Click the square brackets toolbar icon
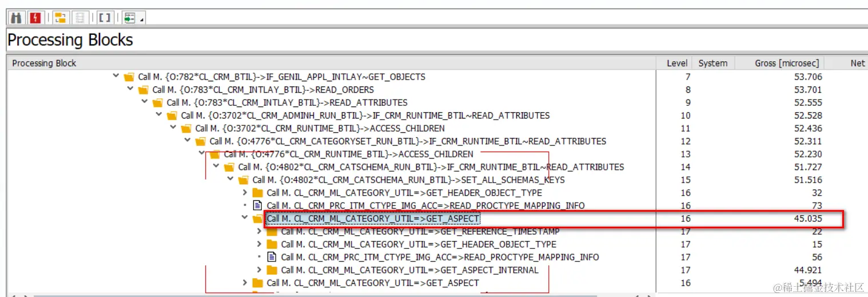The height and width of the screenshot is (297, 868). [105, 18]
